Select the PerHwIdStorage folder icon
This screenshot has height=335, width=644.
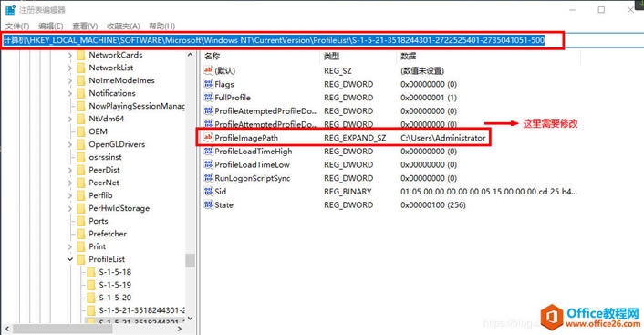(x=81, y=208)
